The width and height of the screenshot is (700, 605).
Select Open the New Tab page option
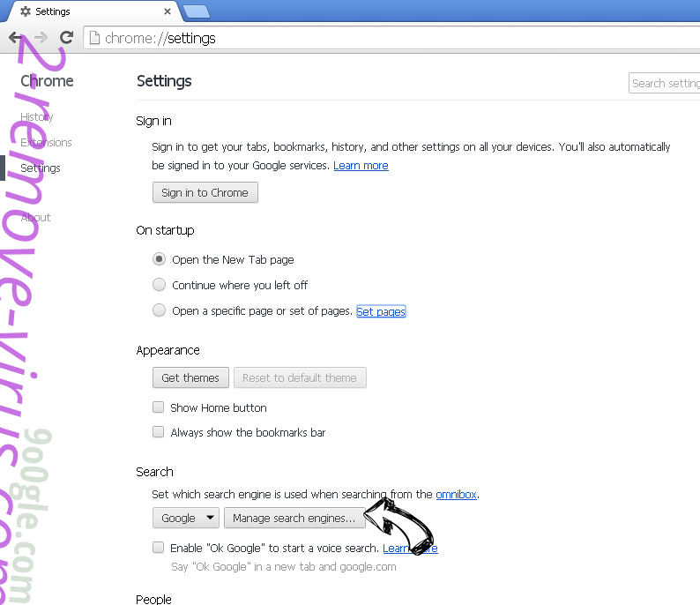point(159,259)
